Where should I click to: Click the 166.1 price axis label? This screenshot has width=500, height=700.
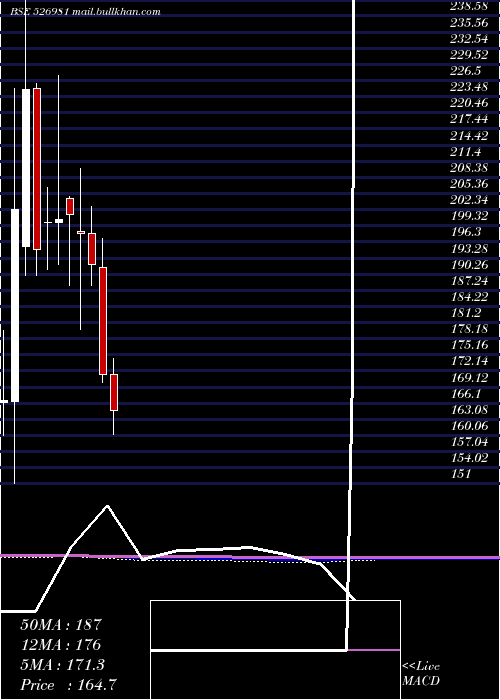point(466,393)
